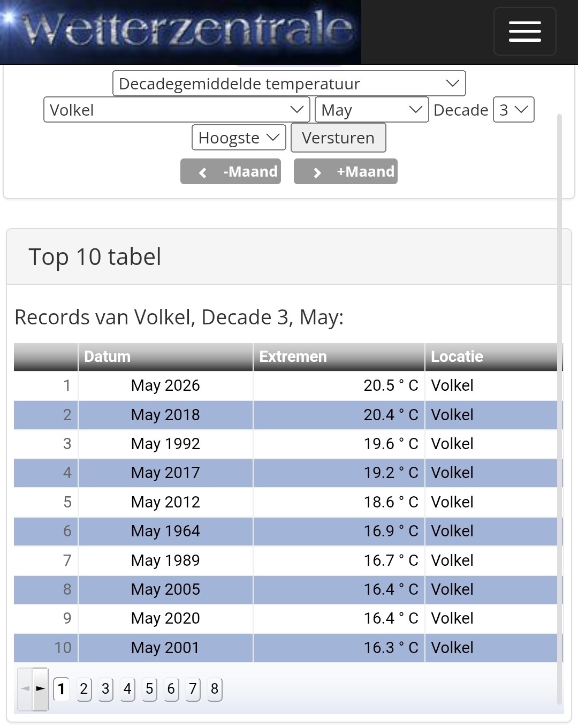Open the Hoogste selection dropdown
This screenshot has height=728, width=578.
[x=239, y=138]
